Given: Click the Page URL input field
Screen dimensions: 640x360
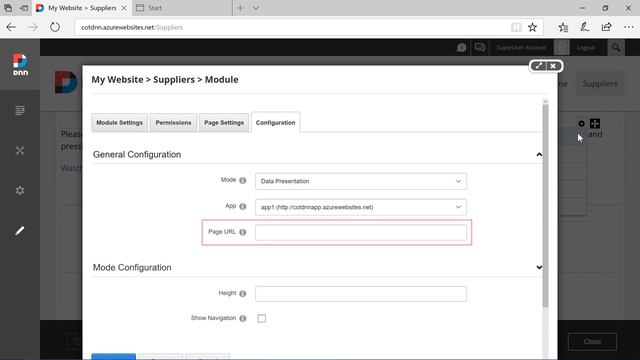Looking at the screenshot, I should click(x=361, y=233).
